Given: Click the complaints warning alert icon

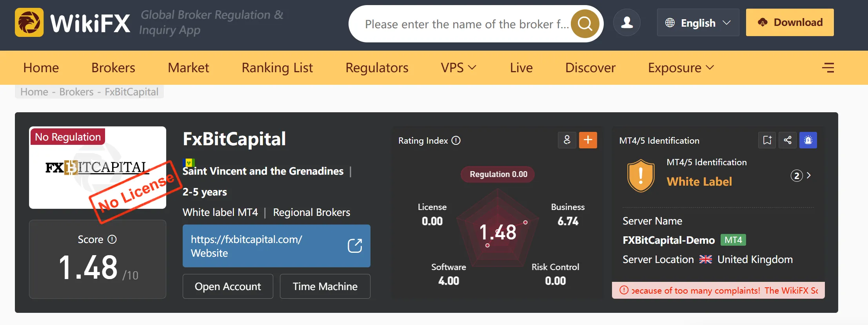Looking at the screenshot, I should click(x=624, y=290).
